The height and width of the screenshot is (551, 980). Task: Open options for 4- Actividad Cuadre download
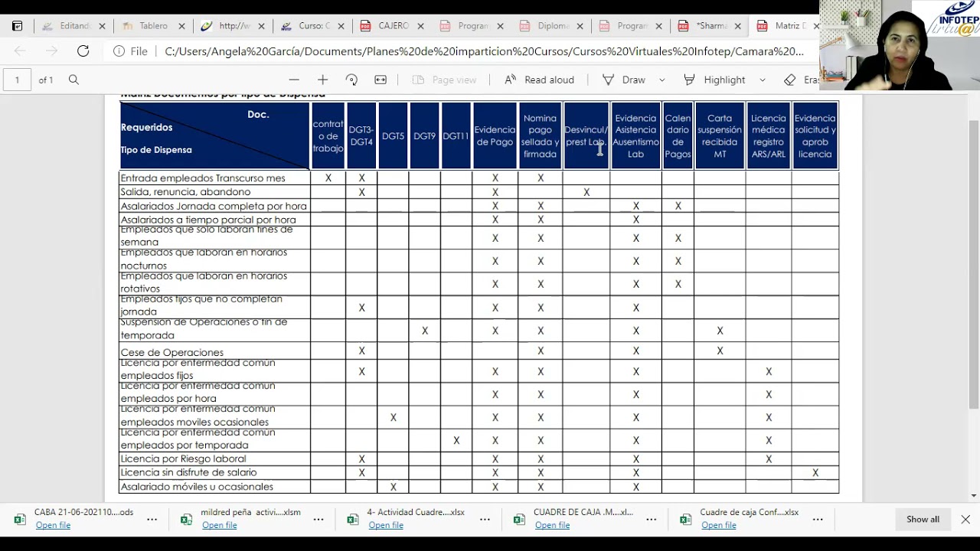[x=485, y=519]
